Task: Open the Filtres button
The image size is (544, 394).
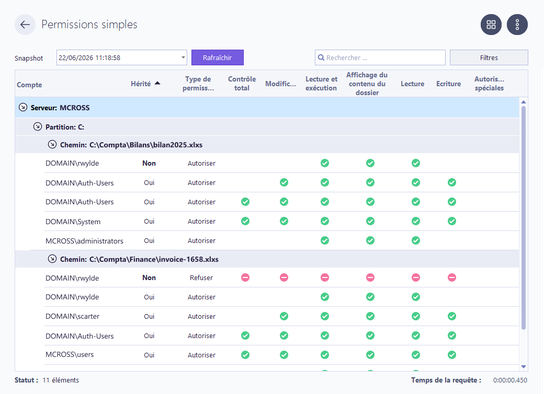Action: tap(489, 58)
